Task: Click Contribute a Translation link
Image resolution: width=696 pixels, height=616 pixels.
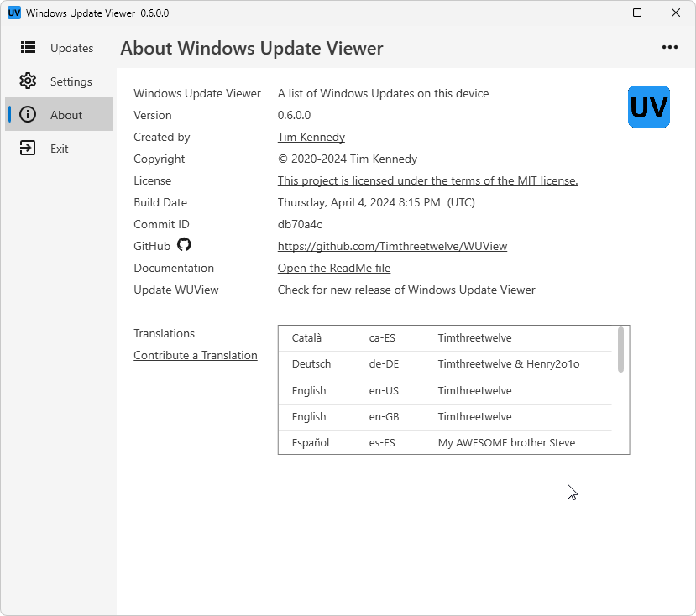Action: [196, 356]
